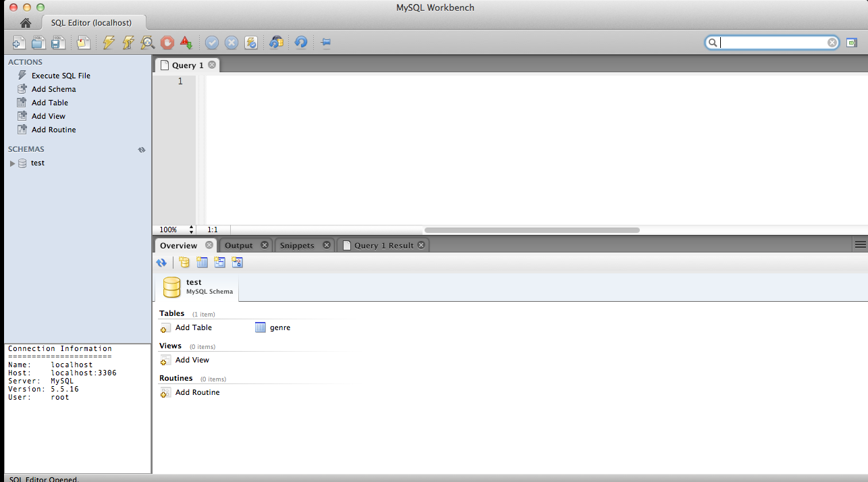Screen dimensions: 868x482
Task: Reconnect to DBMS icon
Action: click(276, 43)
